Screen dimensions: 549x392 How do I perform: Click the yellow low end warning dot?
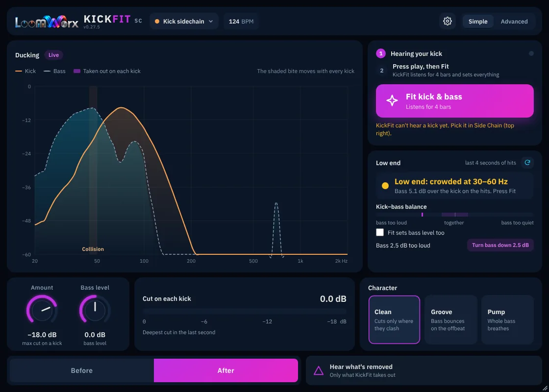(385, 186)
